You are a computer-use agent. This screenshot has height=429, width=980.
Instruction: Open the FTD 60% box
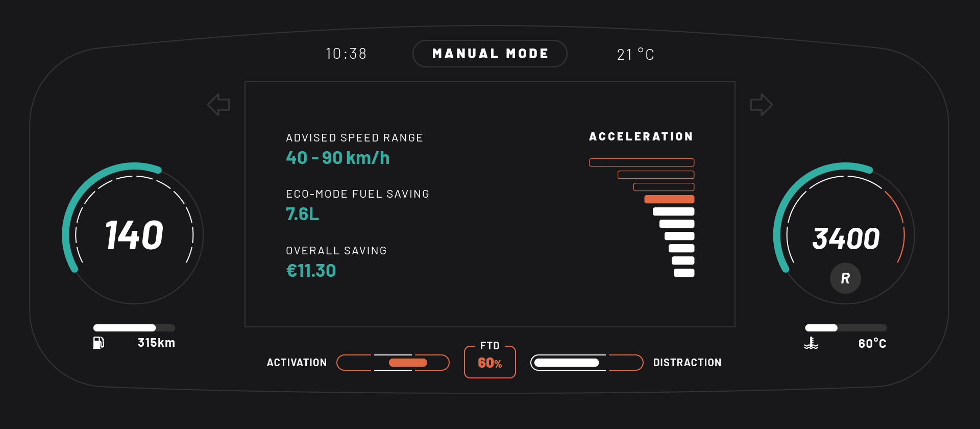pos(490,362)
